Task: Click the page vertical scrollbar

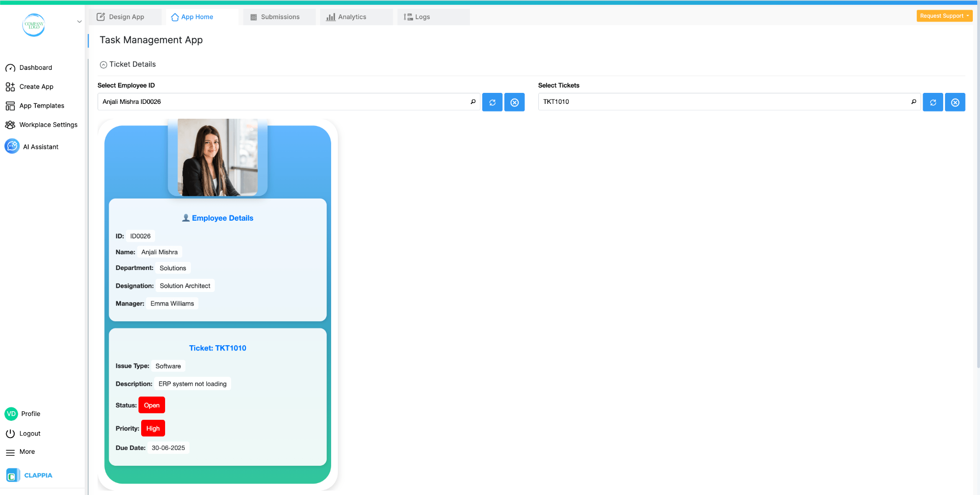Action: coord(978,187)
